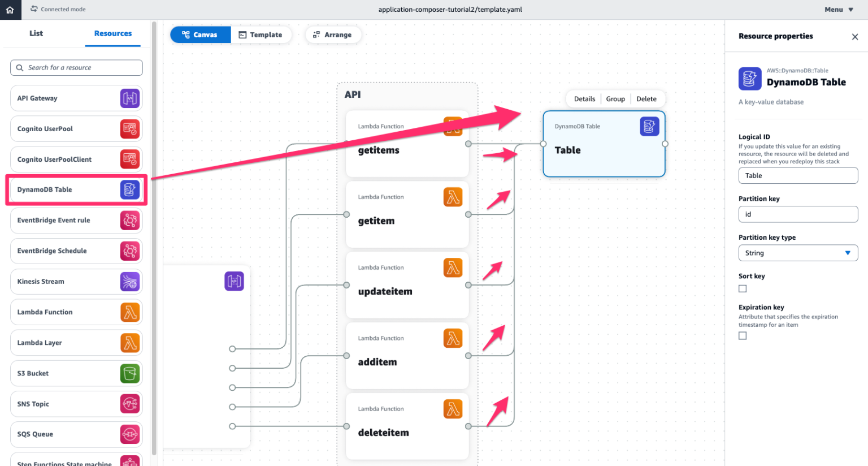Close the Resource properties panel
Image resolution: width=868 pixels, height=466 pixels.
click(x=854, y=37)
